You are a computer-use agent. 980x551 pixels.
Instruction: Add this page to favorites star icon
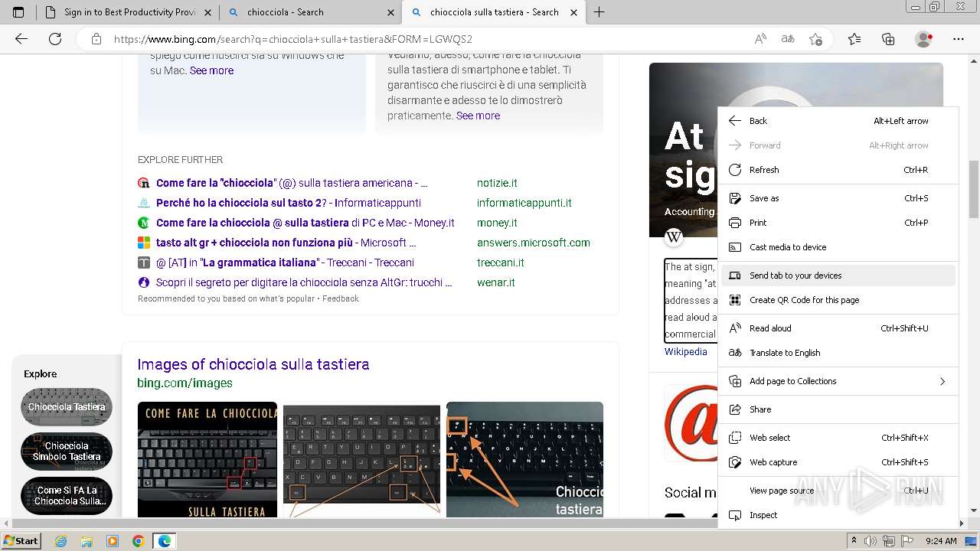pyautogui.click(x=815, y=39)
